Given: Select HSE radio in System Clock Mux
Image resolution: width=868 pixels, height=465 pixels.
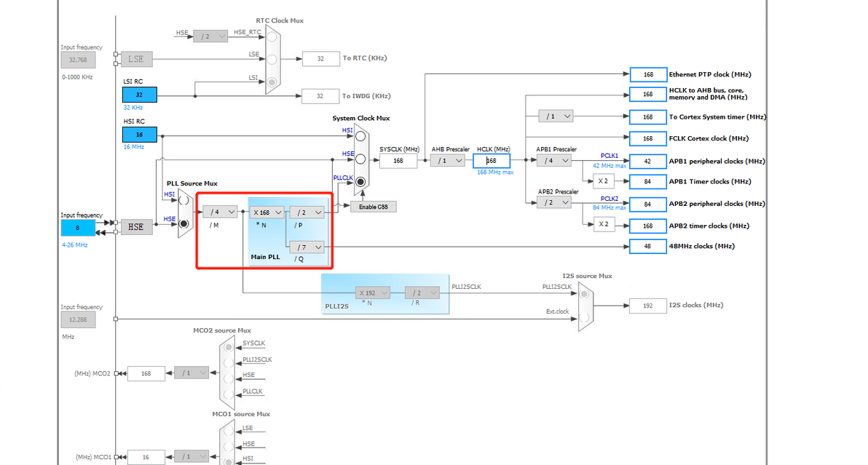Looking at the screenshot, I should tap(360, 159).
